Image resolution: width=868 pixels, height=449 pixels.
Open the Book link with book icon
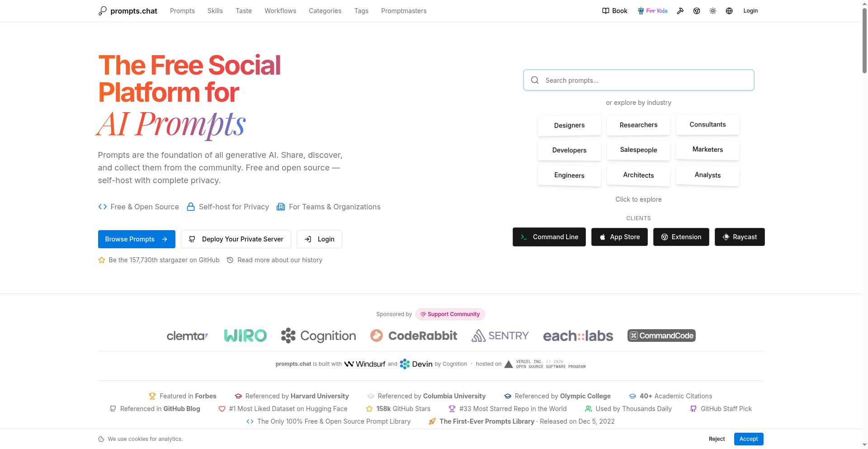[x=614, y=11]
